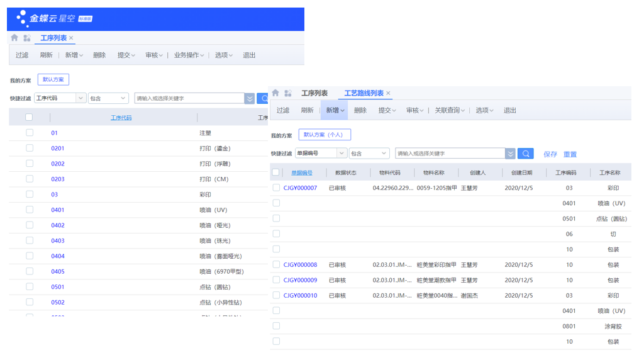Click the blue magnifier search button left of 保存
The height and width of the screenshot is (355, 644).
click(525, 154)
